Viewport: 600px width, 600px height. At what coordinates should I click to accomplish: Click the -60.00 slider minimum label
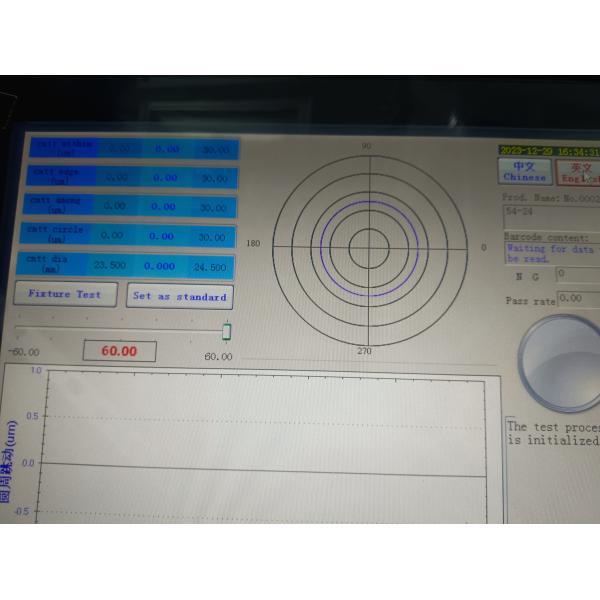[x=24, y=352]
